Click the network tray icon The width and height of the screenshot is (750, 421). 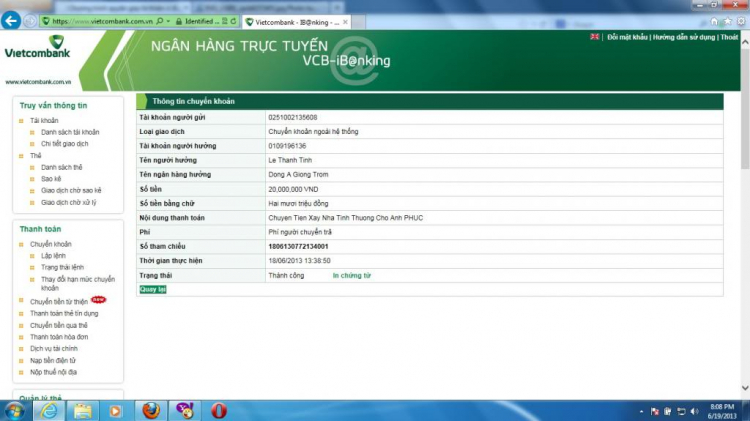[681, 411]
